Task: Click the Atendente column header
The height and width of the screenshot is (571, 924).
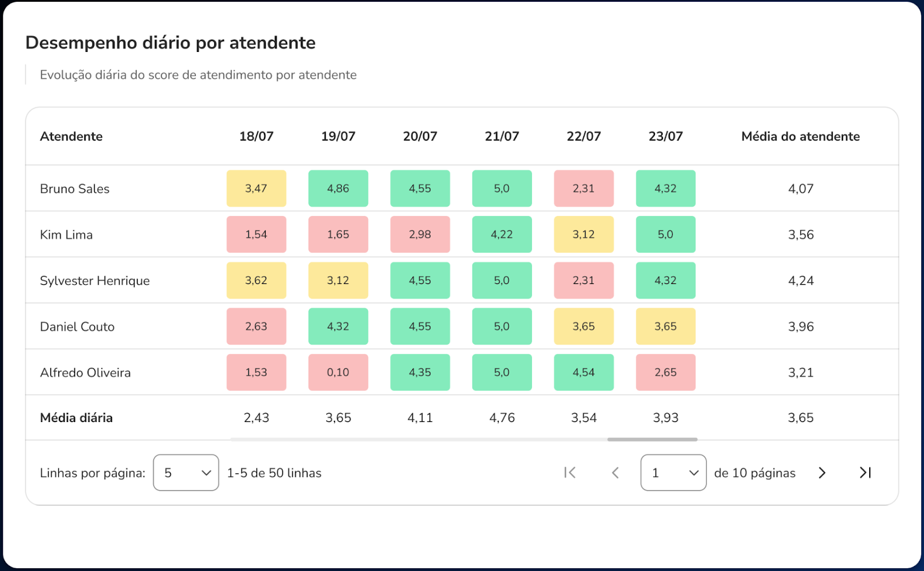Action: [x=72, y=137]
